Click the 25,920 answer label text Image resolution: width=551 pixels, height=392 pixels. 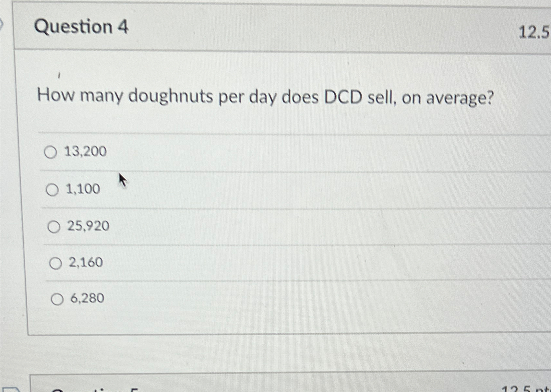click(x=88, y=226)
